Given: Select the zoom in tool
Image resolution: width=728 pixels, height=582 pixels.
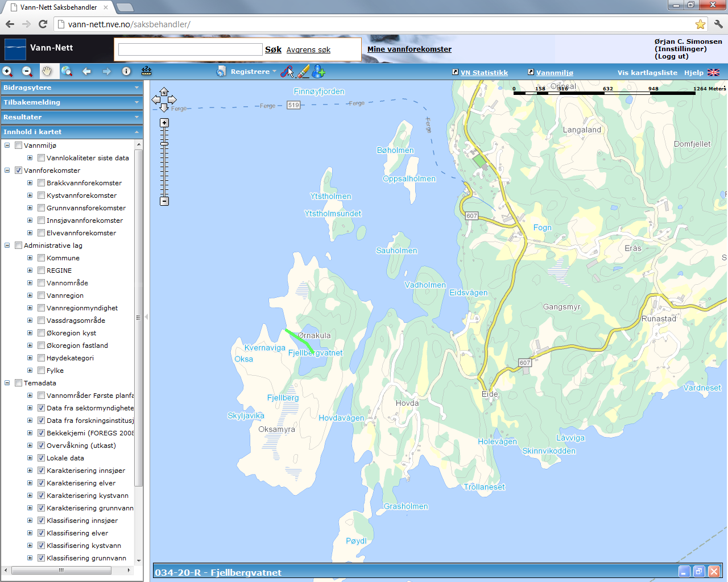Looking at the screenshot, I should point(7,72).
